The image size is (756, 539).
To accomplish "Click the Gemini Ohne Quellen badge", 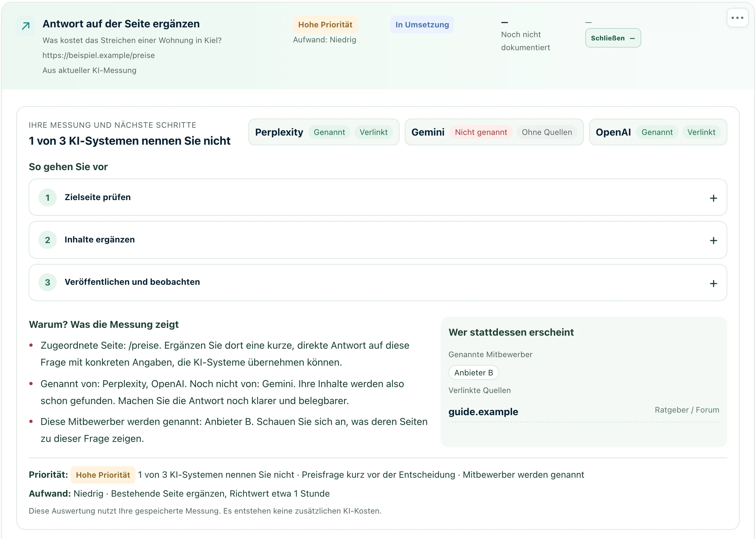I will pos(546,132).
